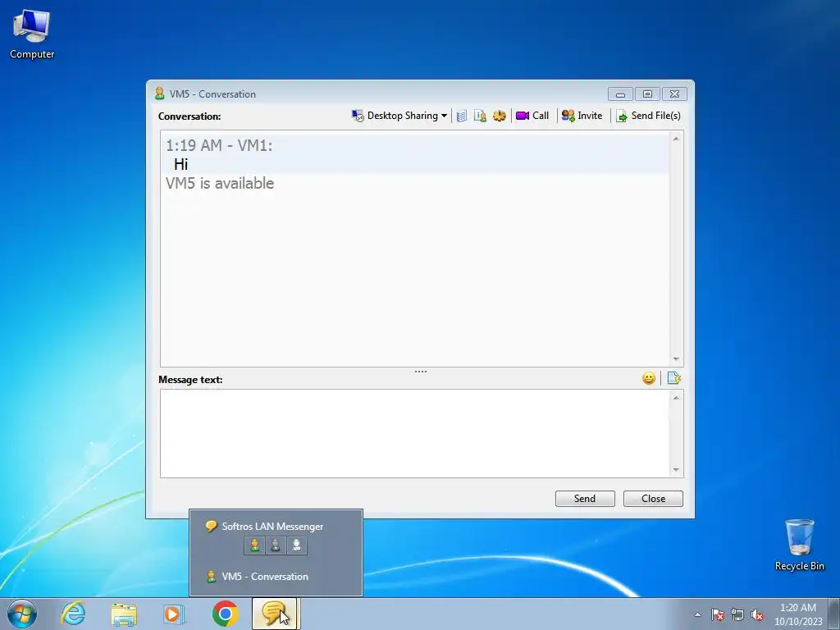
Task: Click the Close button of the conversation
Action: pyautogui.click(x=654, y=499)
